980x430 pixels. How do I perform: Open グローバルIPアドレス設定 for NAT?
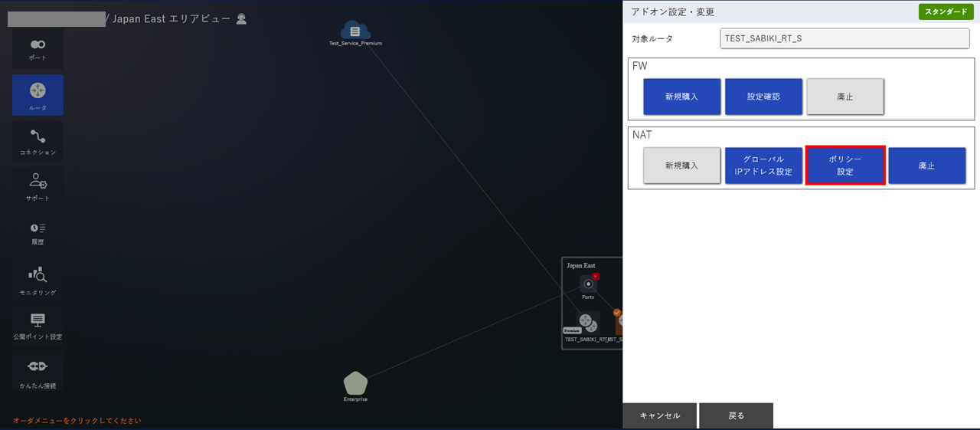763,166
